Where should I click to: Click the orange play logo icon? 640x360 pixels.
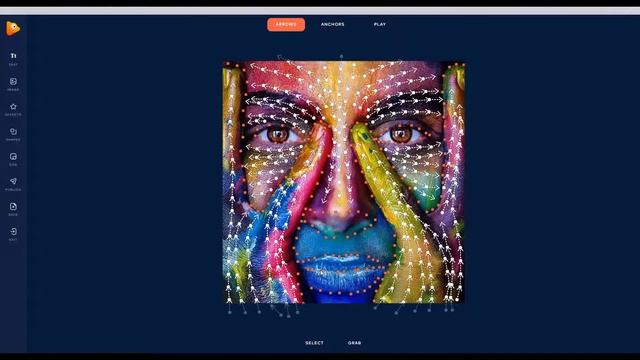coord(13,29)
